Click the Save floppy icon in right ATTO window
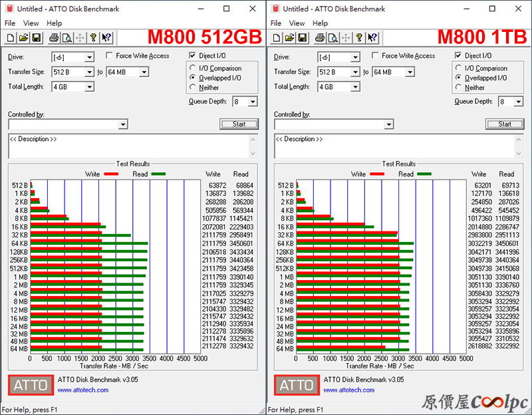This screenshot has width=532, height=415. (303, 38)
